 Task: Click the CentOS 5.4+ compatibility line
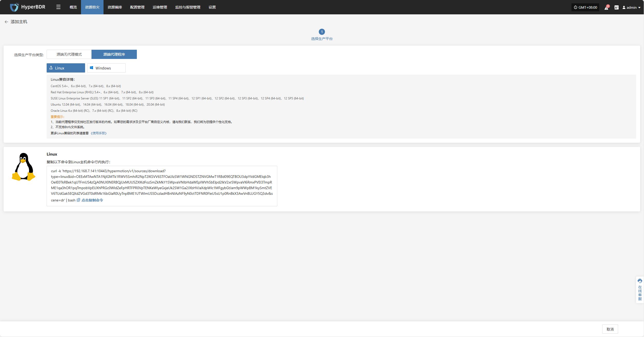click(x=86, y=86)
